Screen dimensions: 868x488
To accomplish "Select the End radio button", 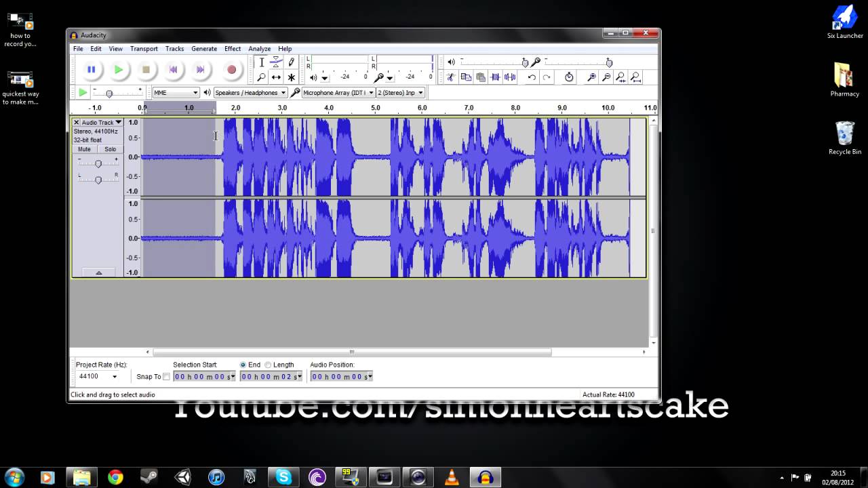I will tap(243, 365).
